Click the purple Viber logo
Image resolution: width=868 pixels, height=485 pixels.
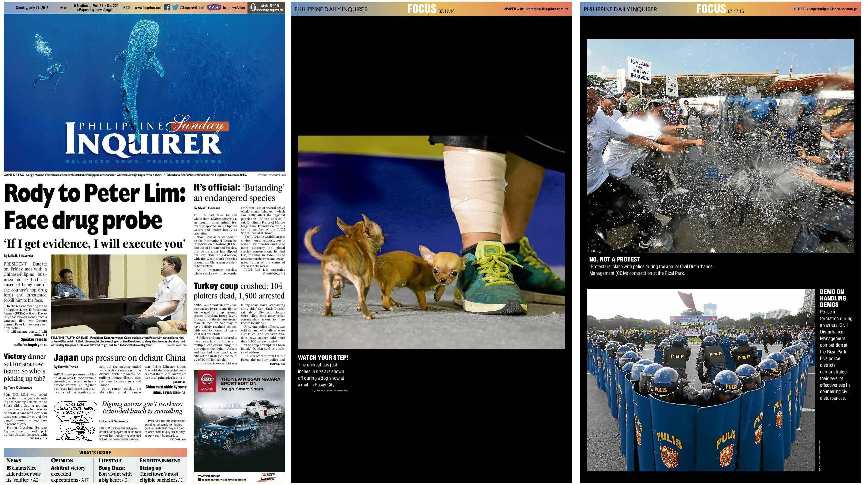point(214,7)
